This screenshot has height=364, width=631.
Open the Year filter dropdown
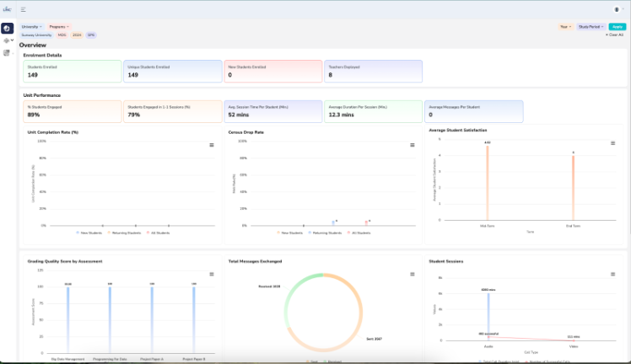pyautogui.click(x=565, y=26)
